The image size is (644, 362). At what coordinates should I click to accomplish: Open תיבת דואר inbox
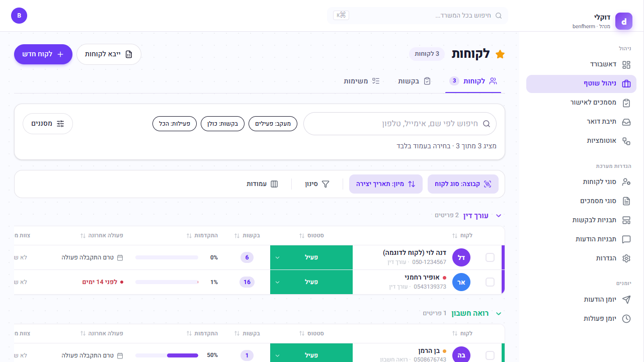click(x=581, y=122)
